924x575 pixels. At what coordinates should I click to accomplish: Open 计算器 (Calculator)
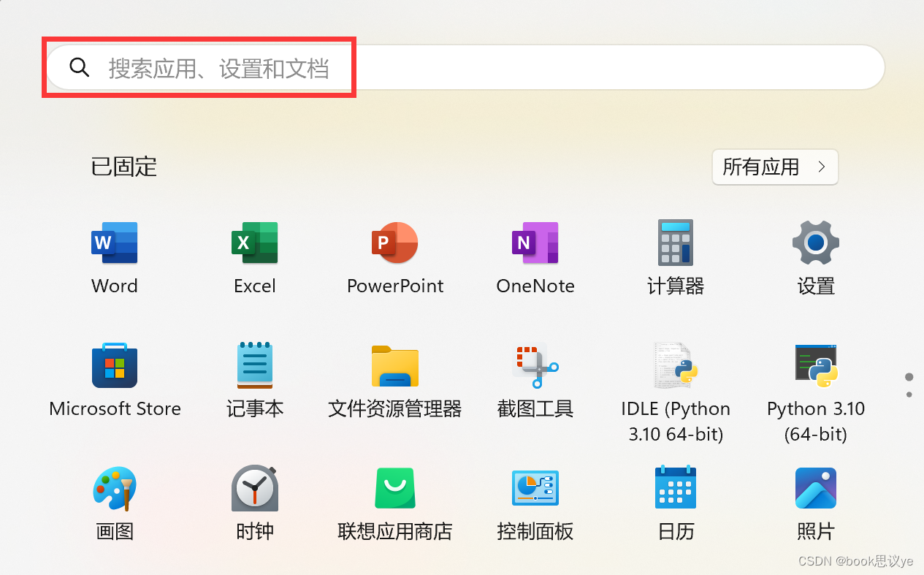(675, 243)
